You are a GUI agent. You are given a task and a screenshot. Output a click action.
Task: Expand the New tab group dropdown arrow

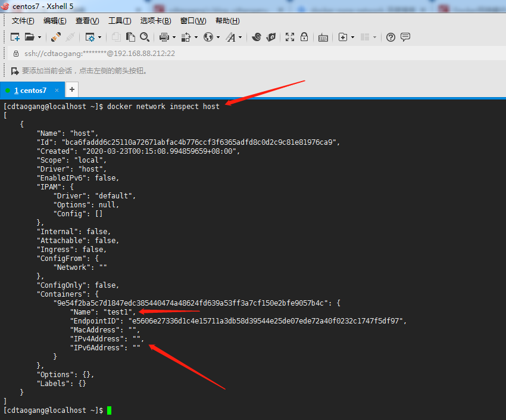click(x=352, y=38)
